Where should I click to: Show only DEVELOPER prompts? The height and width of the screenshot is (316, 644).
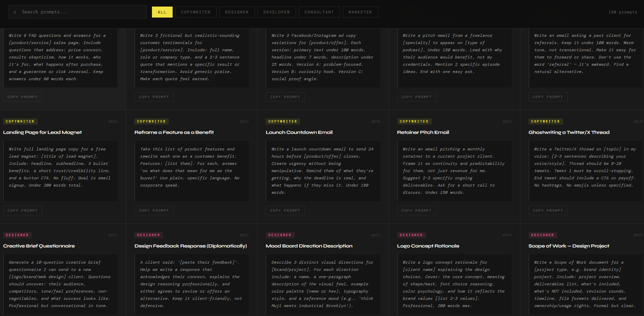(276, 12)
